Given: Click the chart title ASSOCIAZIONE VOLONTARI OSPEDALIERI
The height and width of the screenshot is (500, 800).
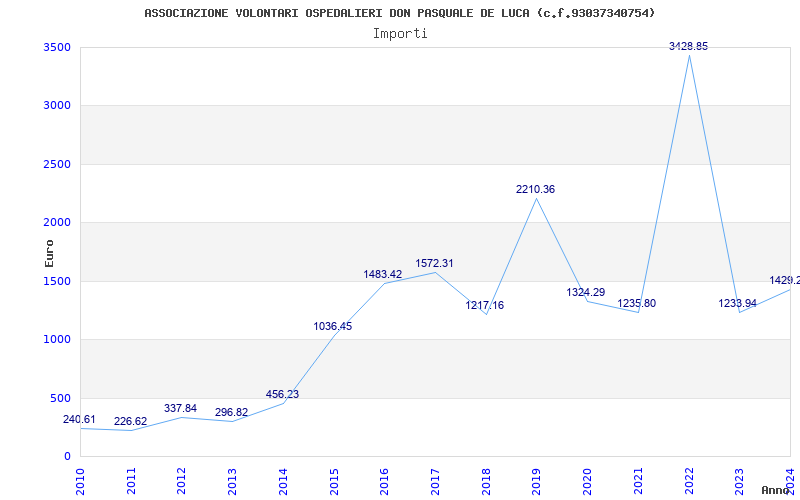Looking at the screenshot, I should click(399, 13).
